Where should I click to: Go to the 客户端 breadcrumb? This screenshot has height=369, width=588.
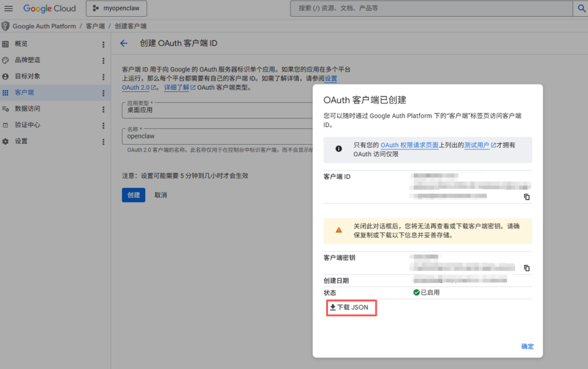[x=95, y=26]
